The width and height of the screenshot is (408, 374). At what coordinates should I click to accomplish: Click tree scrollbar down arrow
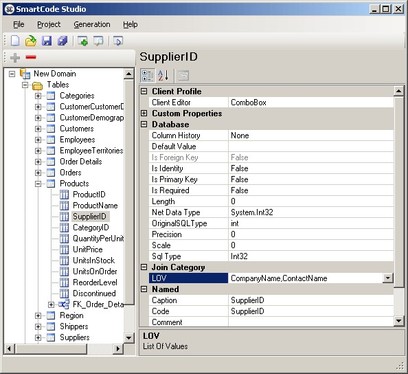click(x=129, y=337)
